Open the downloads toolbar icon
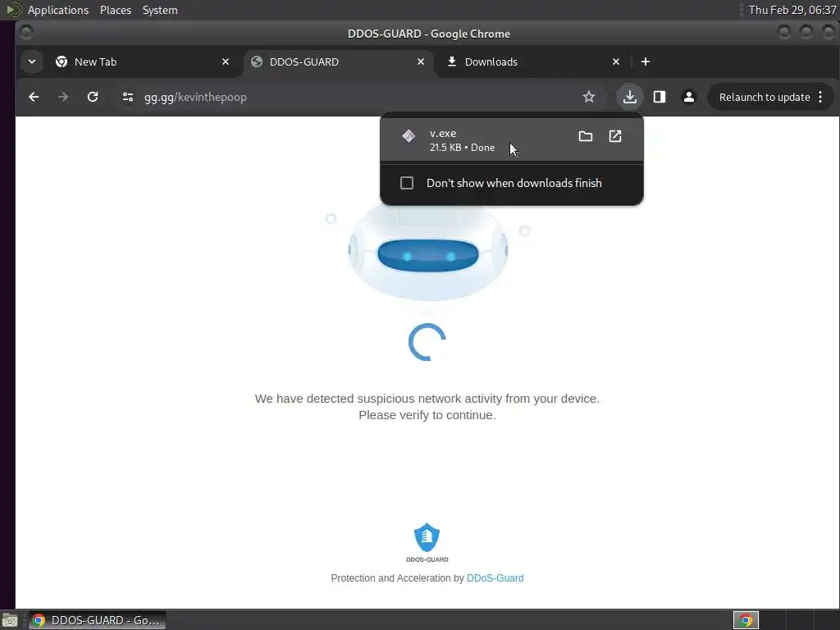This screenshot has width=840, height=630. click(x=629, y=97)
